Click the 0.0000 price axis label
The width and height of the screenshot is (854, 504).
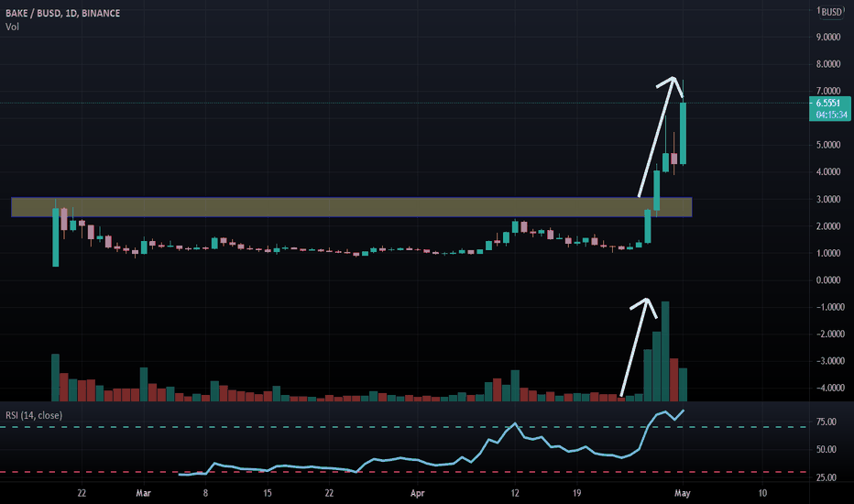point(827,279)
